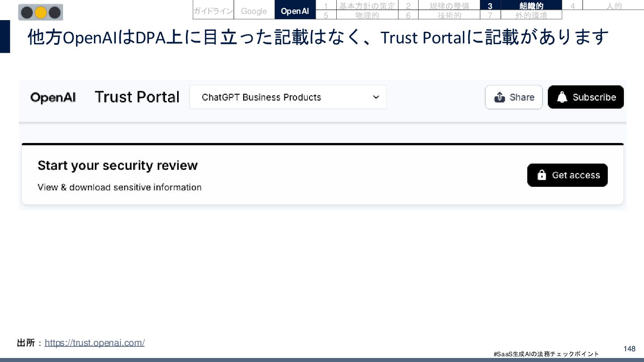Open the trust.openai.com source link
The width and height of the screenshot is (644, 362).
coord(95,343)
